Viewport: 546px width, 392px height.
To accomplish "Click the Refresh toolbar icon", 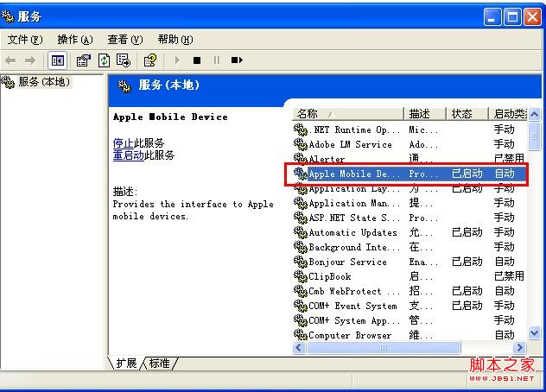I will (x=104, y=60).
